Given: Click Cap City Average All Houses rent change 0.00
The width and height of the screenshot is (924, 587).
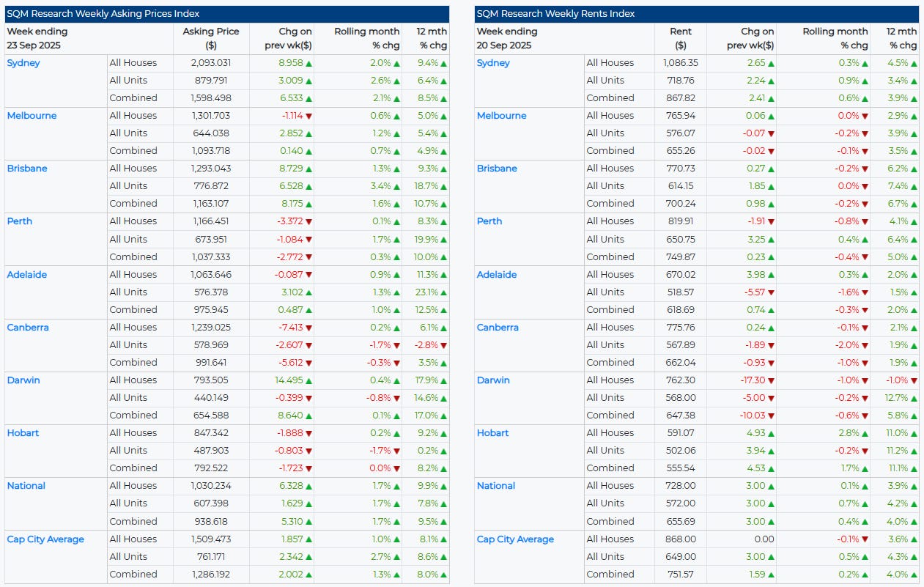Looking at the screenshot, I should pyautogui.click(x=764, y=539).
